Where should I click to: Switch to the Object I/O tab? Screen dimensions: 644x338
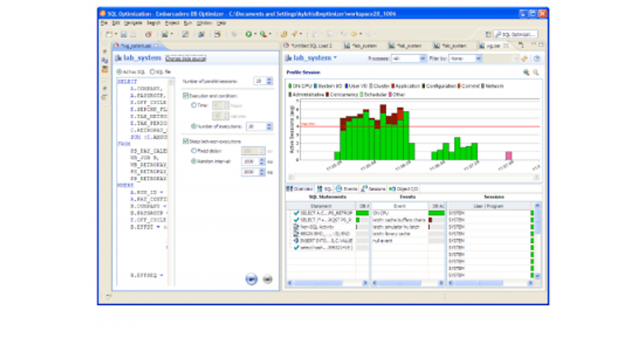pos(404,189)
